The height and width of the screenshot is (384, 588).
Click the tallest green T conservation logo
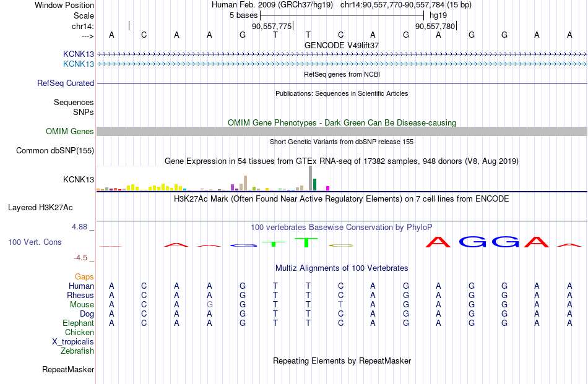pos(306,242)
